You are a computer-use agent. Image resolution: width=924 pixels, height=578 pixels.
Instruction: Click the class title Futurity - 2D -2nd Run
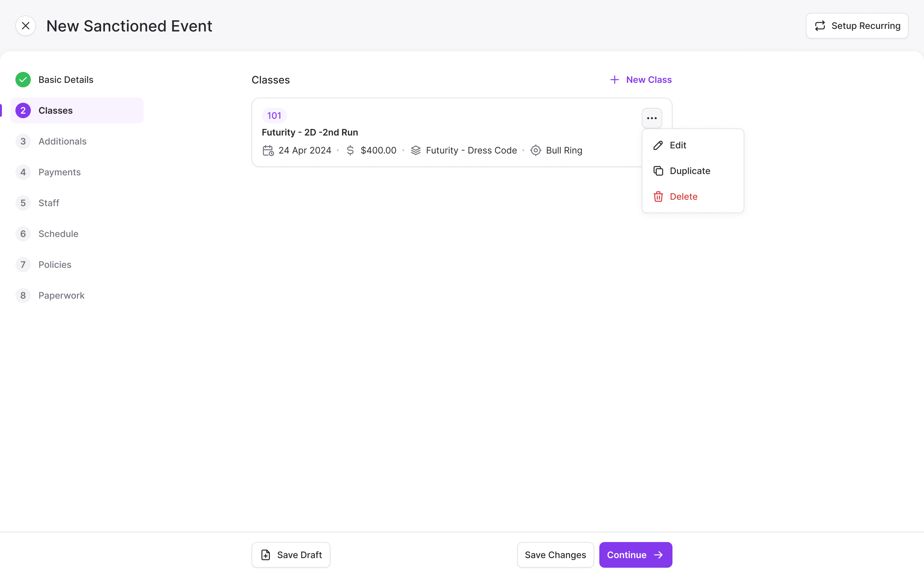[x=310, y=132]
